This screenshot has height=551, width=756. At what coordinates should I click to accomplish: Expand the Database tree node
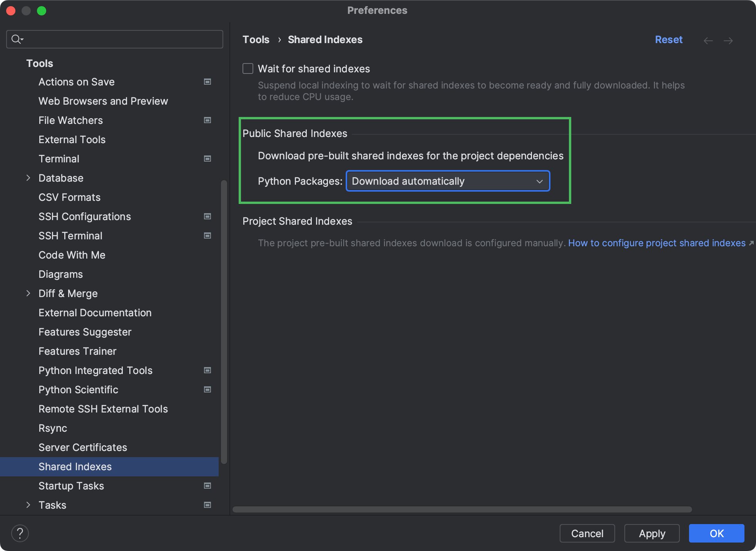28,178
